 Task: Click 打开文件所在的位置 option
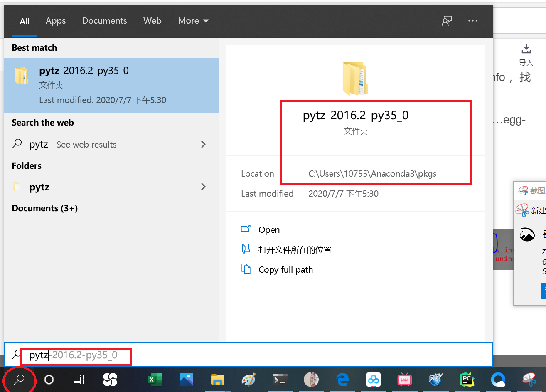click(x=295, y=249)
